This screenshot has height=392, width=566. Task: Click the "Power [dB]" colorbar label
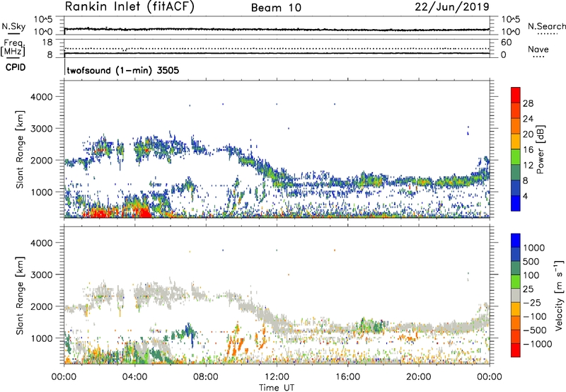click(x=540, y=149)
